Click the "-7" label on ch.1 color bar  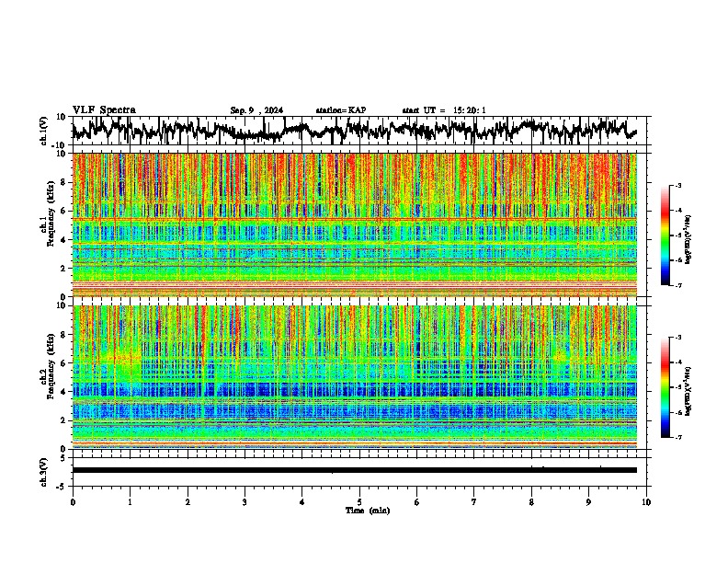point(678,285)
